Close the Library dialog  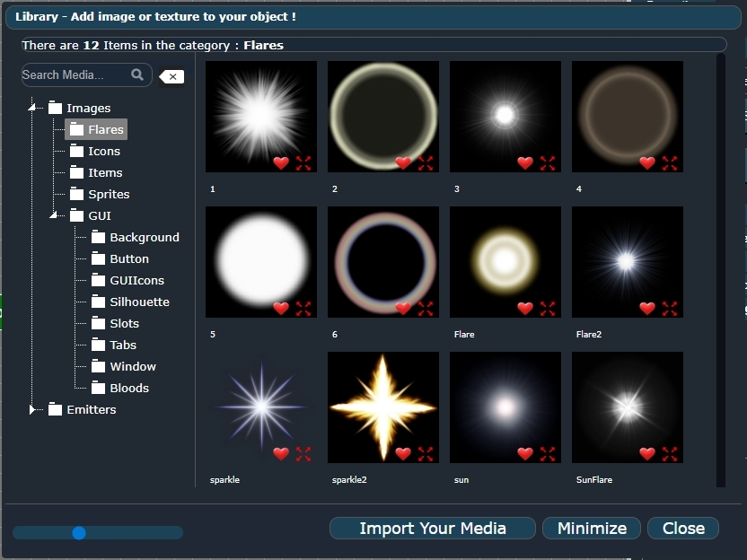point(683,528)
